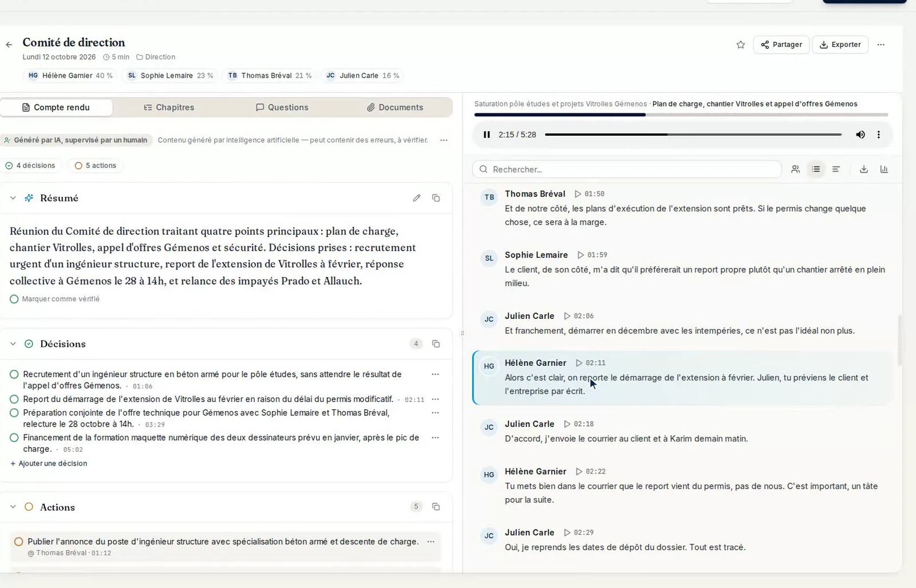Open speaker statistics chart icon

point(884,169)
